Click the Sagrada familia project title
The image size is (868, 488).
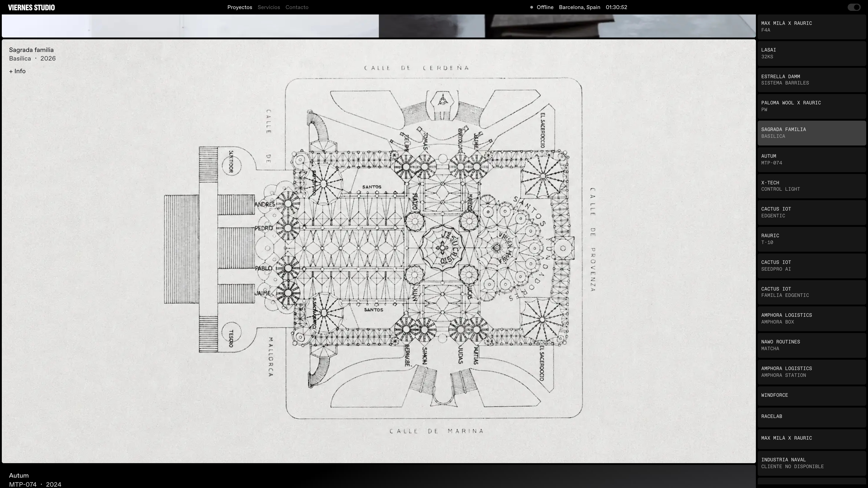click(x=31, y=50)
